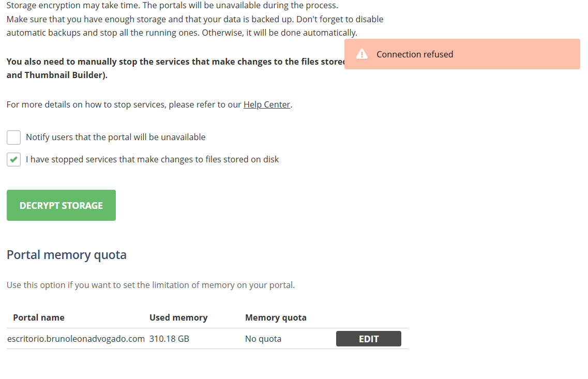Uncheck the stopped services checkbox
Screen dimensions: 588x379
pyautogui.click(x=14, y=160)
